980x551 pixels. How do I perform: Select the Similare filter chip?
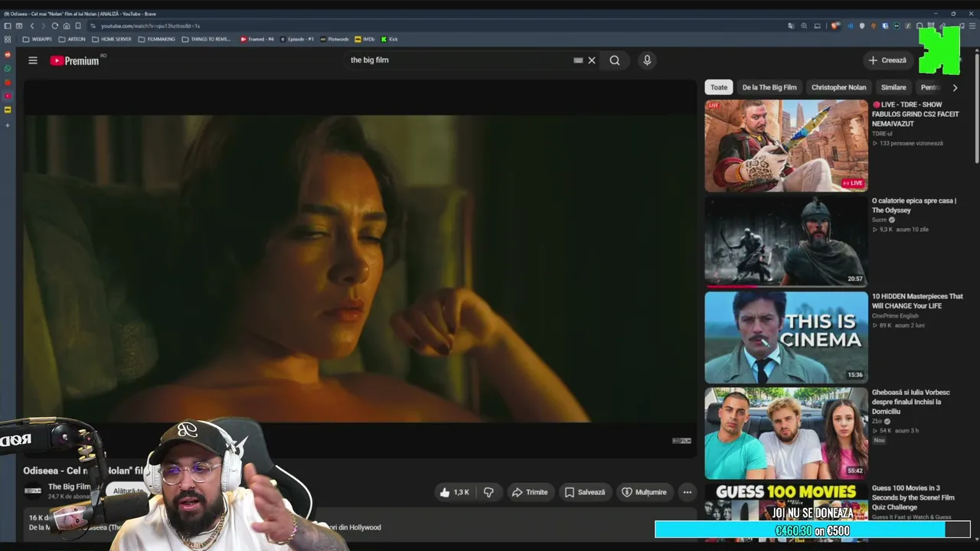point(893,87)
